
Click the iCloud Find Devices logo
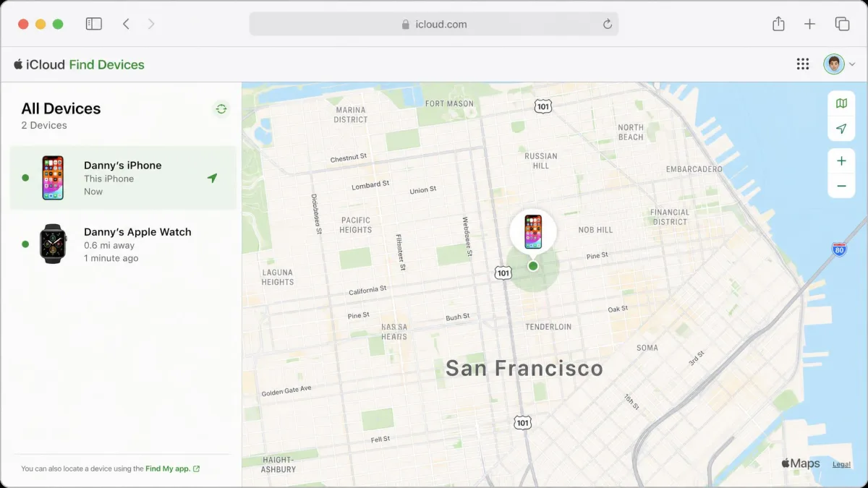coord(79,64)
